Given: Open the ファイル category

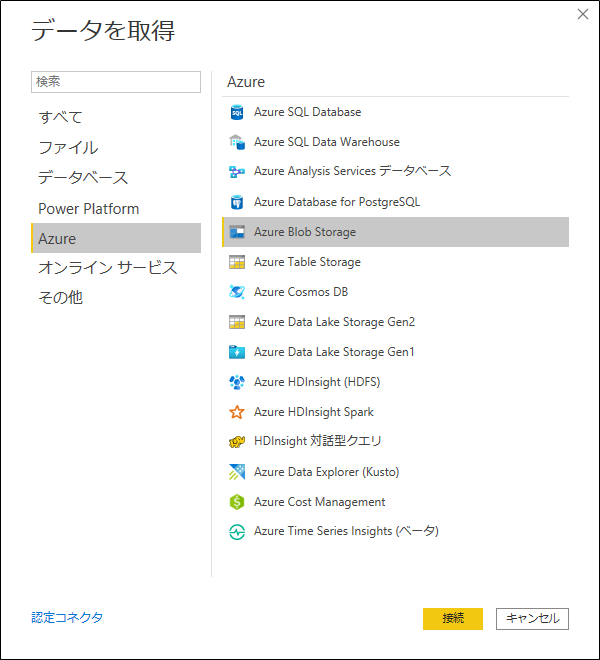Looking at the screenshot, I should point(116,148).
